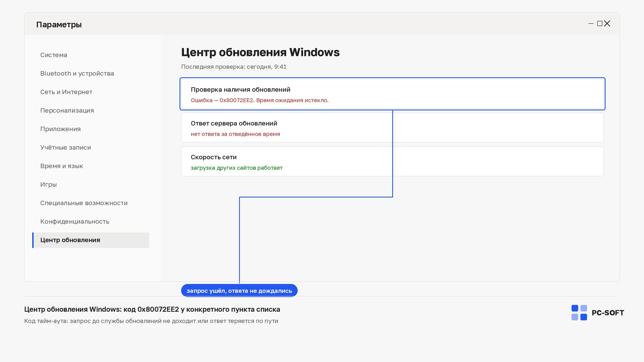Click the Центр обновления Windows heading
The image size is (644, 362).
coord(260,52)
